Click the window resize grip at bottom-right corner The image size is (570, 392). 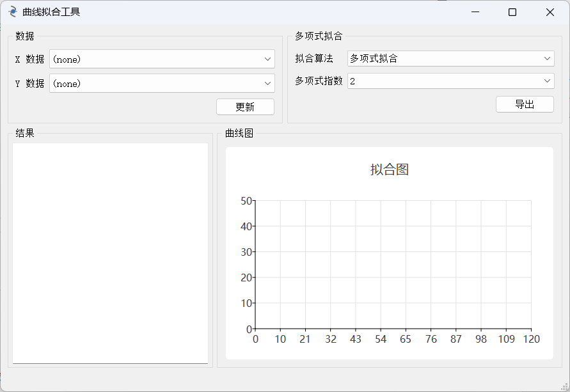coord(565,387)
